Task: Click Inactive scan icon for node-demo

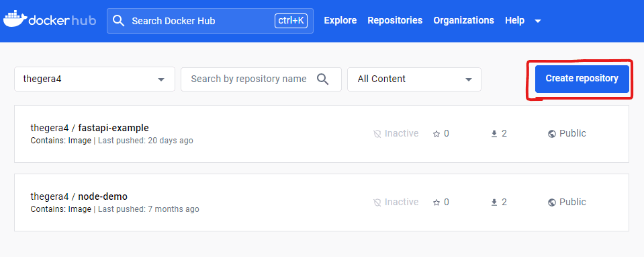Action: click(377, 203)
